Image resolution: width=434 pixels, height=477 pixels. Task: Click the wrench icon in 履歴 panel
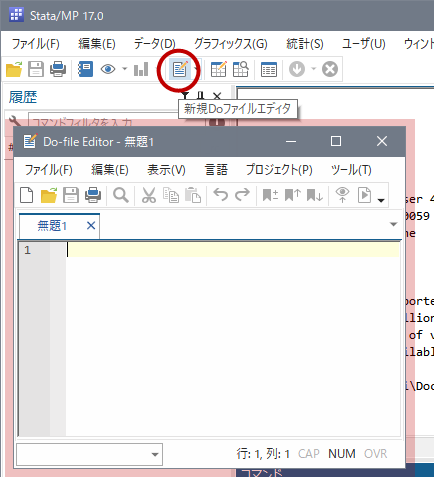[15, 121]
